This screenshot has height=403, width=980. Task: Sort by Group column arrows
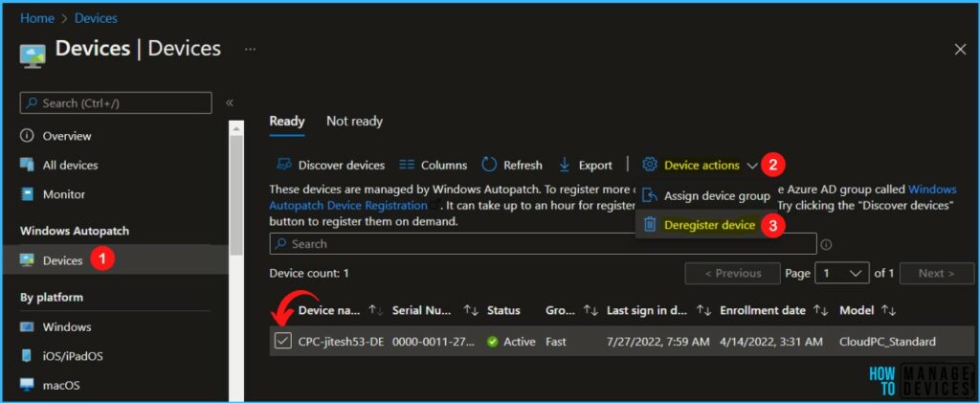590,310
